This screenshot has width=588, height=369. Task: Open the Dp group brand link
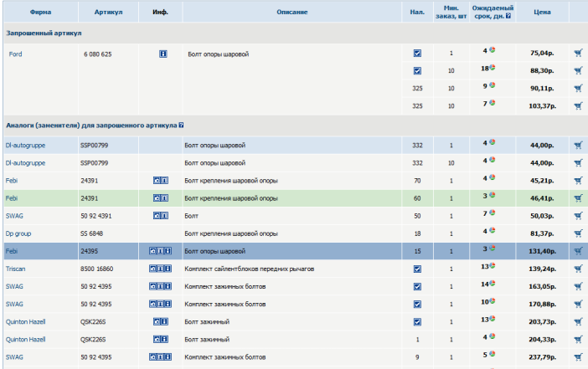tap(20, 233)
